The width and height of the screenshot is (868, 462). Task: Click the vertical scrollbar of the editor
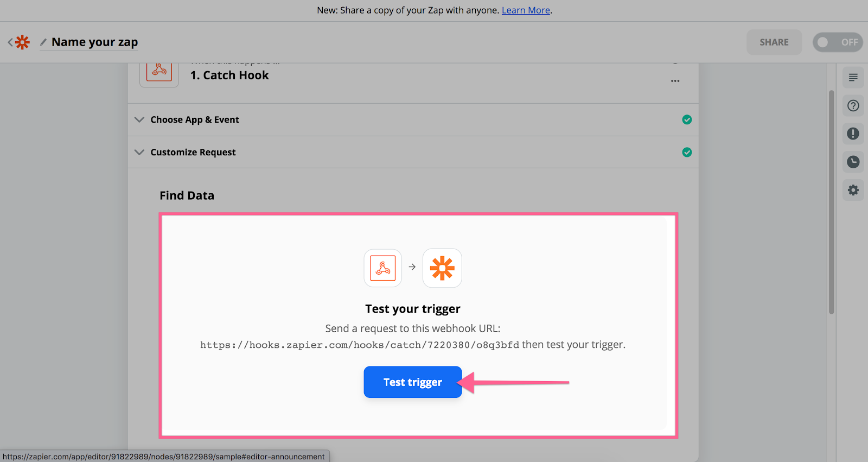coord(831,202)
